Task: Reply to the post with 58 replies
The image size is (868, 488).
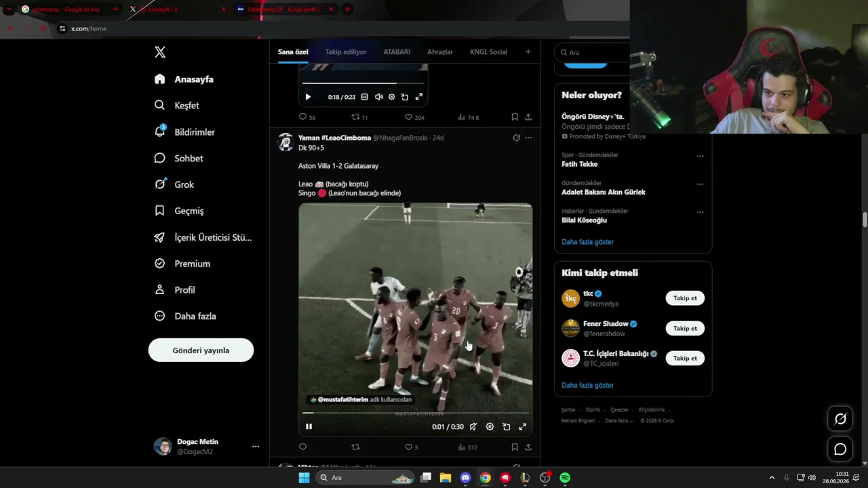Action: [307, 117]
